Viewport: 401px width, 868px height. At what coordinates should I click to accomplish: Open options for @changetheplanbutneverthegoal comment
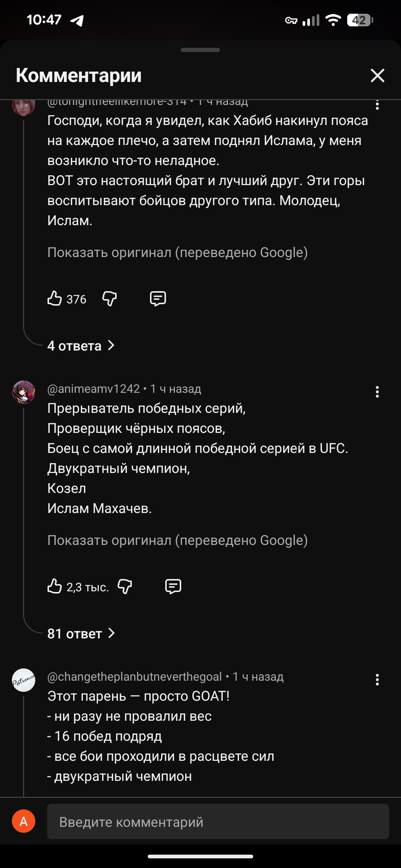tap(377, 680)
